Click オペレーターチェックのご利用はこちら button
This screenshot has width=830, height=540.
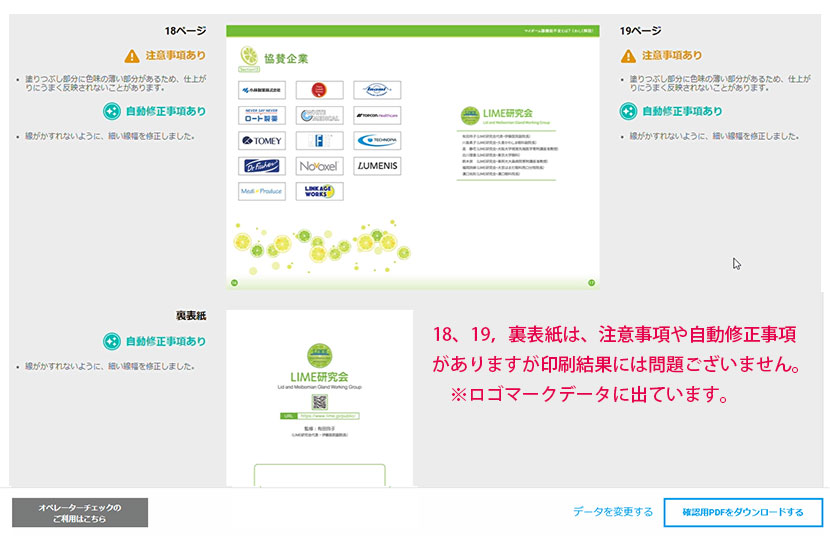click(x=80, y=512)
